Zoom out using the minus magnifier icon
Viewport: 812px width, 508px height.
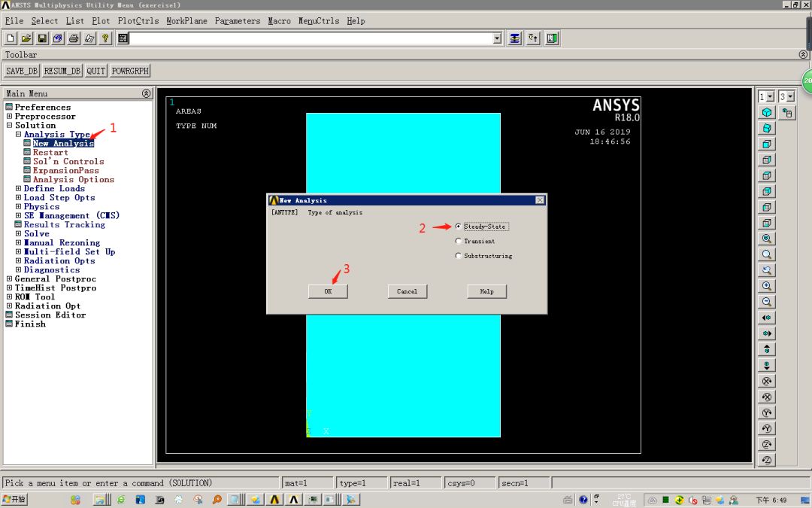(766, 301)
